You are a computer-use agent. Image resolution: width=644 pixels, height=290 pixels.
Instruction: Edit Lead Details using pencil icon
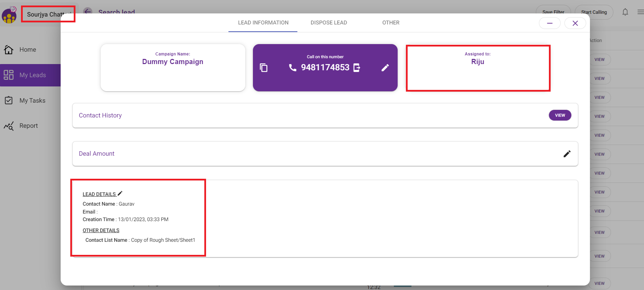coord(120,194)
